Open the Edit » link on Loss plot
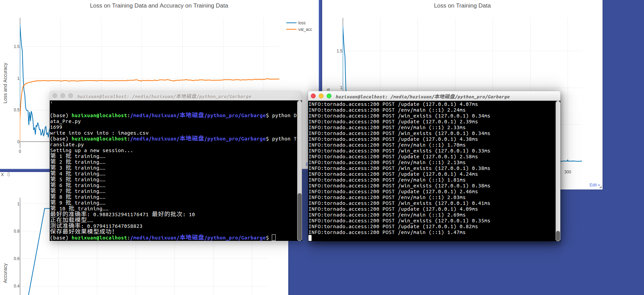Viewport: 644px width, 295px height. (x=595, y=185)
